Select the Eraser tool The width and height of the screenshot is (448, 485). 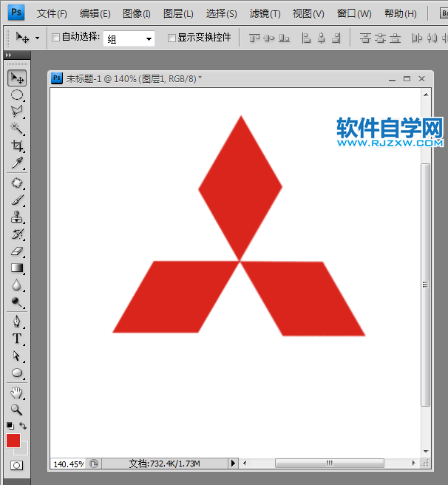(x=17, y=251)
